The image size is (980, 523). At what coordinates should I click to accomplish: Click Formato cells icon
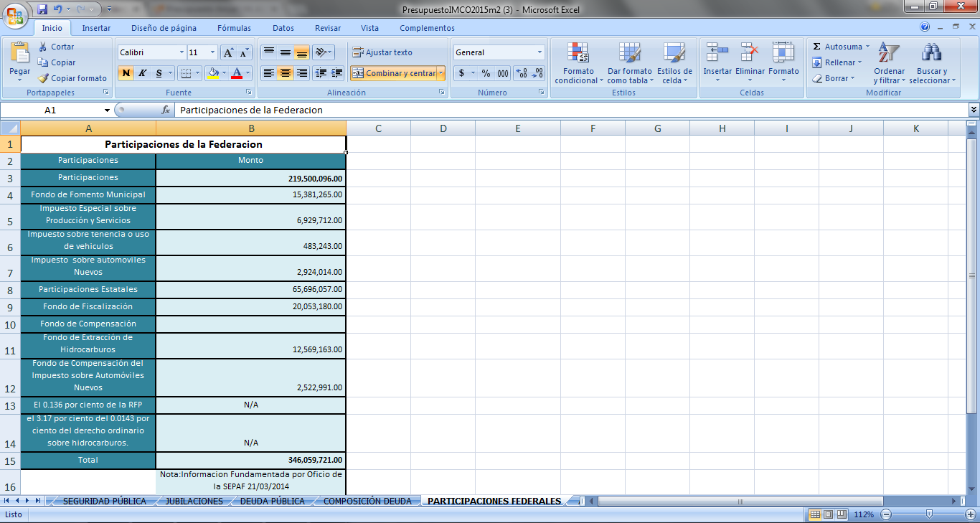[x=783, y=53]
